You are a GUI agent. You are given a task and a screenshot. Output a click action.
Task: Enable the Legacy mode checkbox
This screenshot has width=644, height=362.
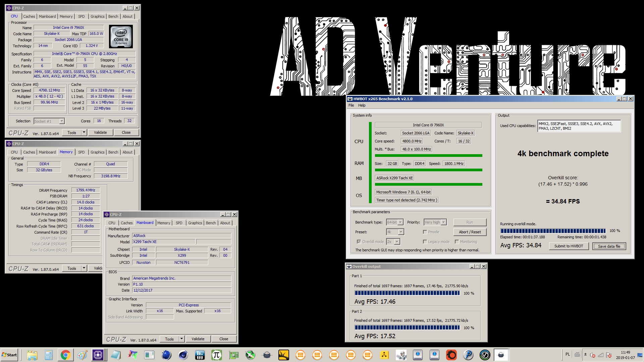click(x=425, y=242)
